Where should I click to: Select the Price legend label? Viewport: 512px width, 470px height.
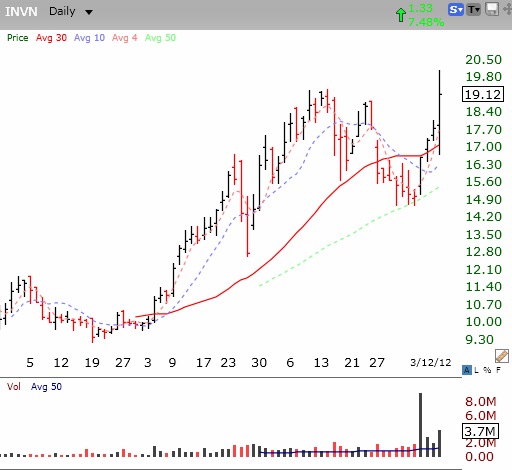click(x=18, y=38)
